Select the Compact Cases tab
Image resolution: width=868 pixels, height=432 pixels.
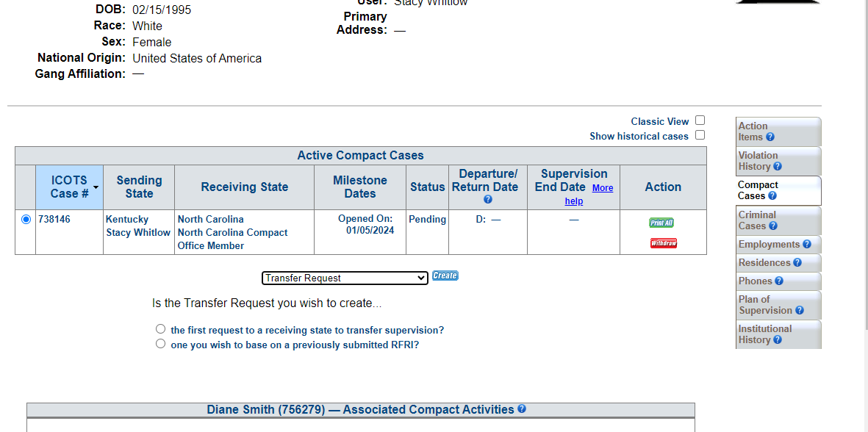coord(778,190)
